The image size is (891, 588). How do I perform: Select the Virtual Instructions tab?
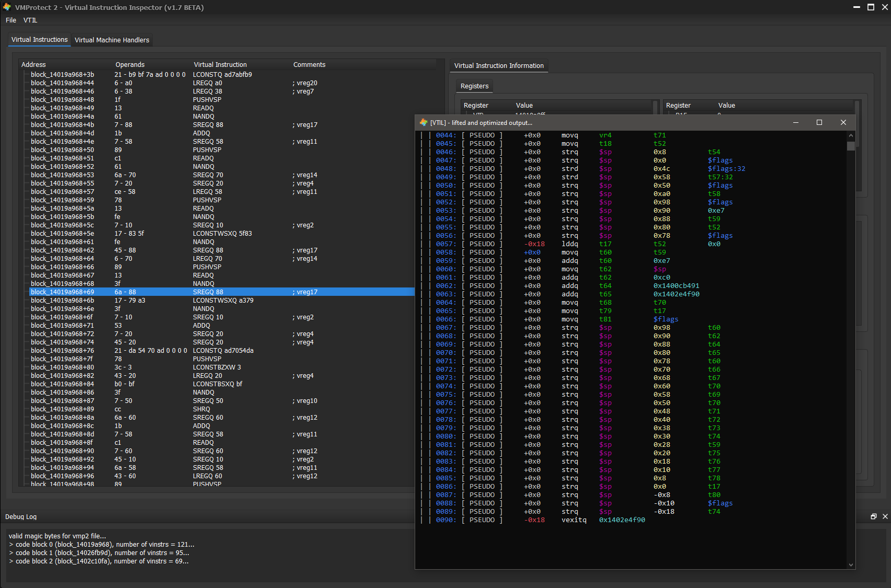(x=39, y=40)
